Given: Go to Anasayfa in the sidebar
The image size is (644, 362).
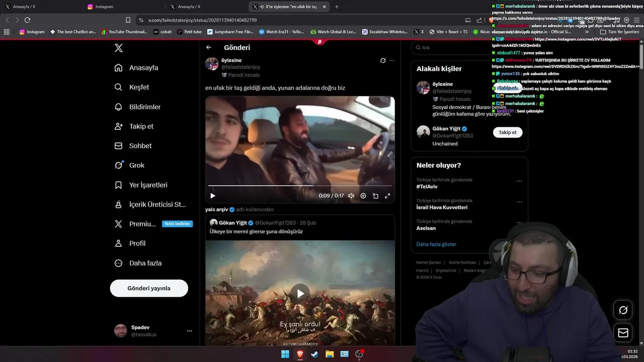Looking at the screenshot, I should click(136, 68).
